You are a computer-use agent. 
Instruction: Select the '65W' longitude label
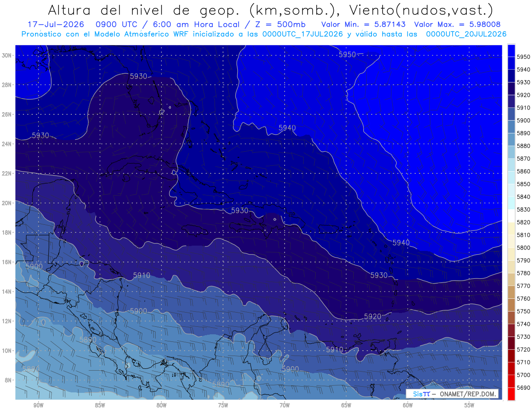346,405
